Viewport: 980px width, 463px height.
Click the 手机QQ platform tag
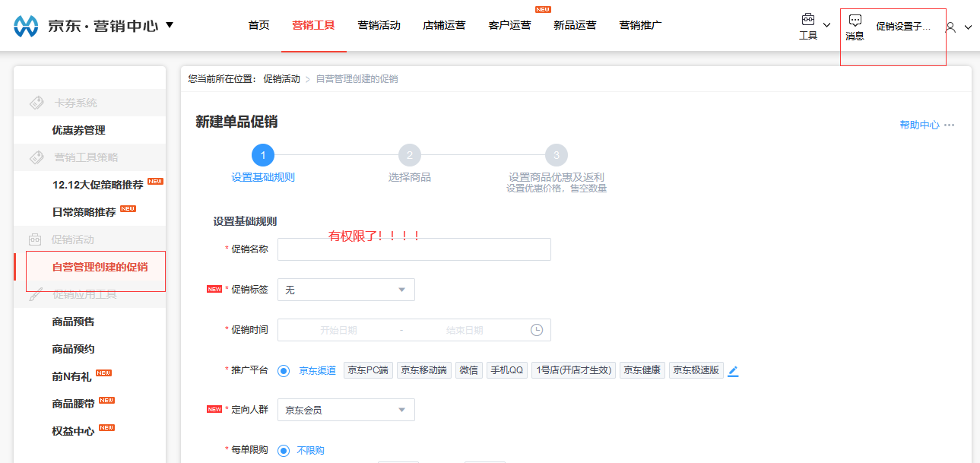(x=507, y=370)
